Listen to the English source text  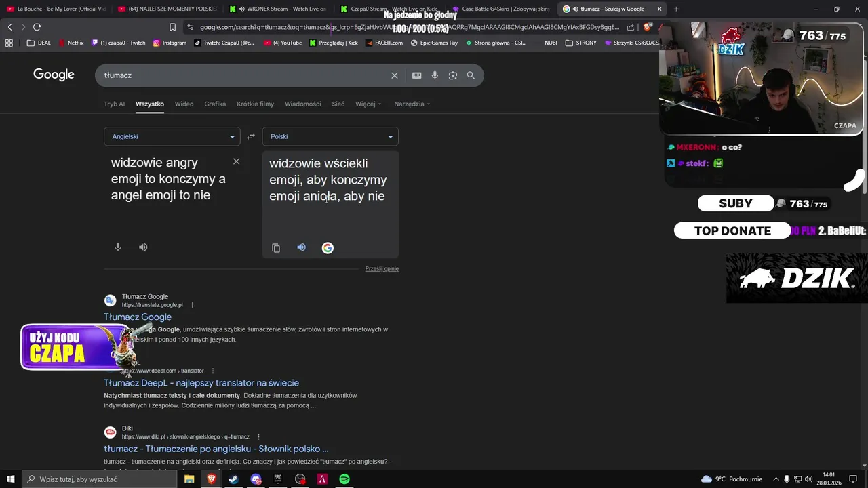pyautogui.click(x=143, y=247)
